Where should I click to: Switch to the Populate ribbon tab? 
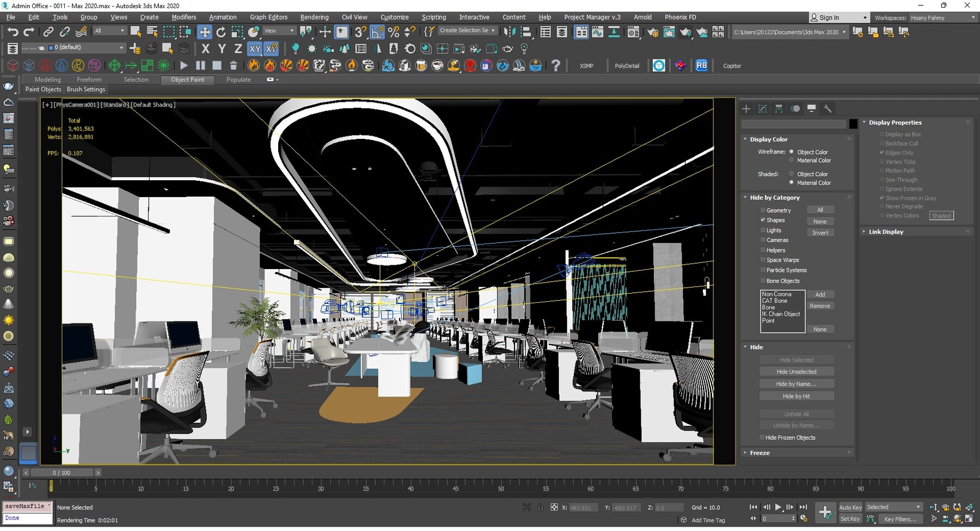pos(238,80)
